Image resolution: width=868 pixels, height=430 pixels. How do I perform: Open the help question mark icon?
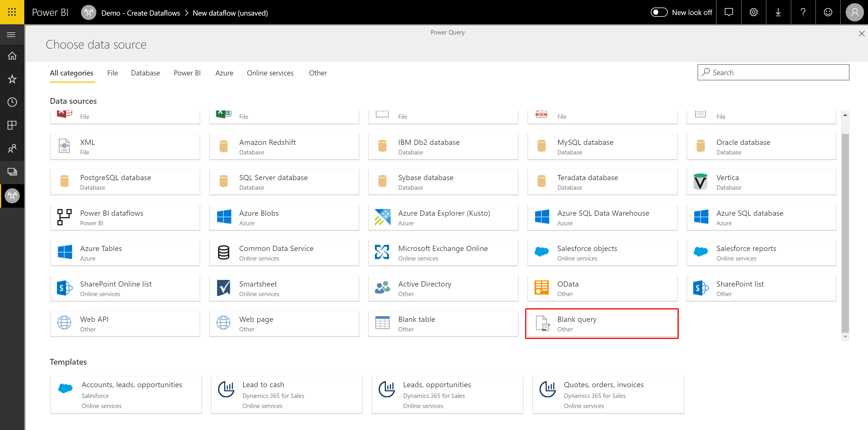click(x=803, y=12)
